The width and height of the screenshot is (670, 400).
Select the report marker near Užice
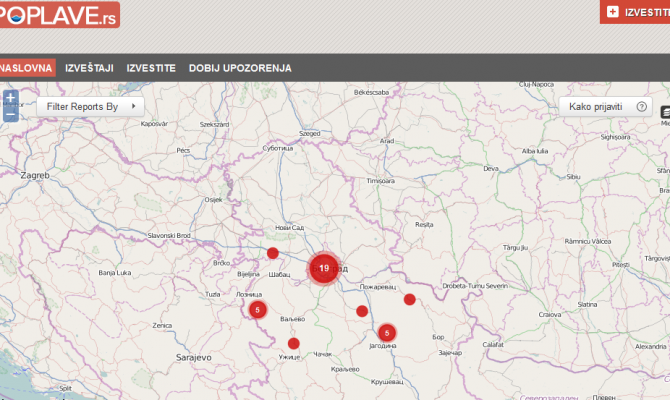coord(293,343)
